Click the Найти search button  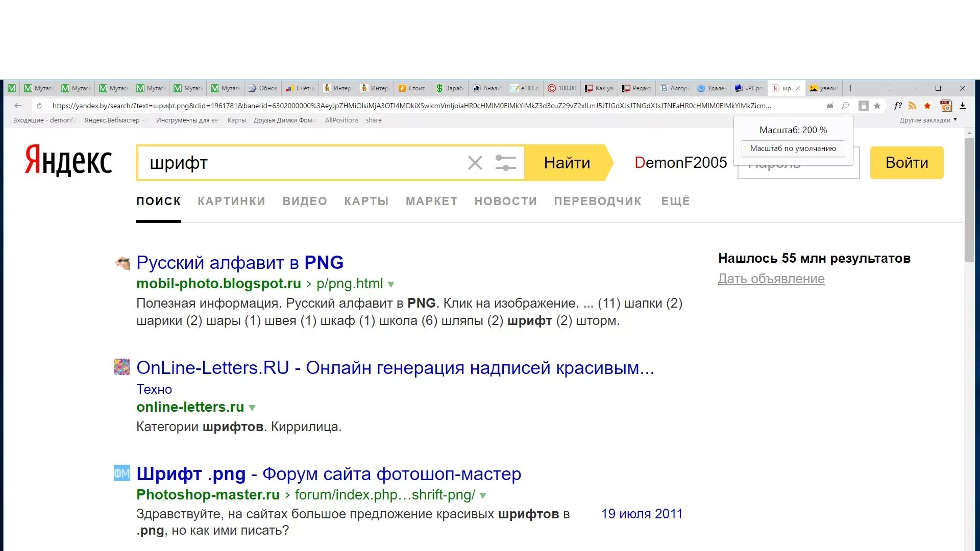(567, 163)
